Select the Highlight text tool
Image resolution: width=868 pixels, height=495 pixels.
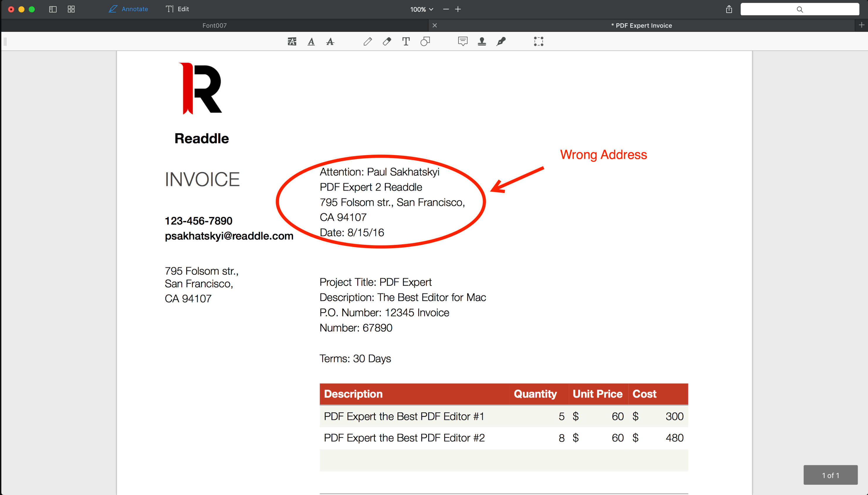coord(292,41)
